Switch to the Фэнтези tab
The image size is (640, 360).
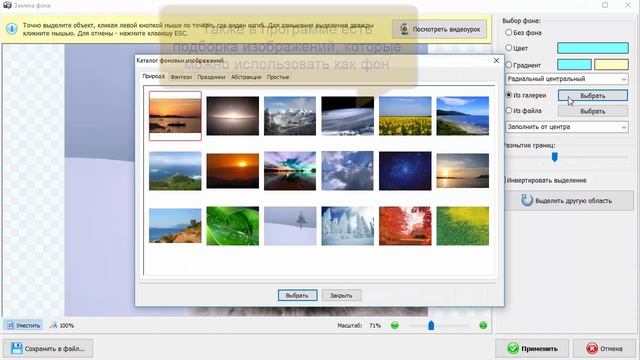pyautogui.click(x=181, y=77)
